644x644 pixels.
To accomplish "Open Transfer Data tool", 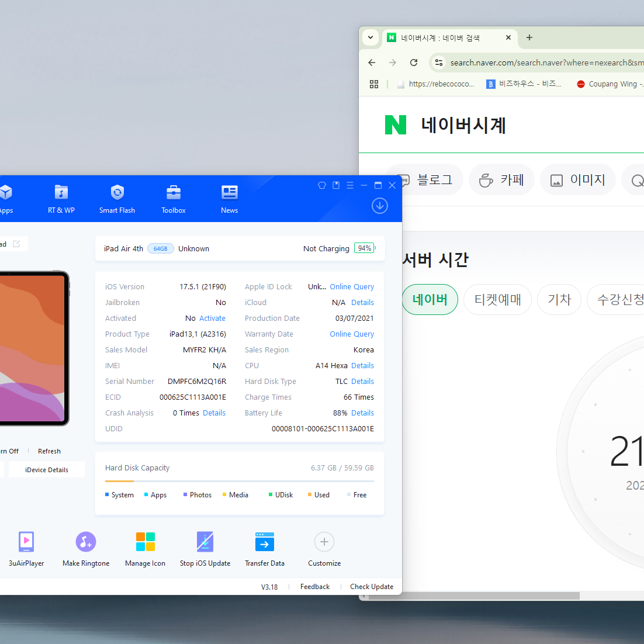I will (x=265, y=549).
